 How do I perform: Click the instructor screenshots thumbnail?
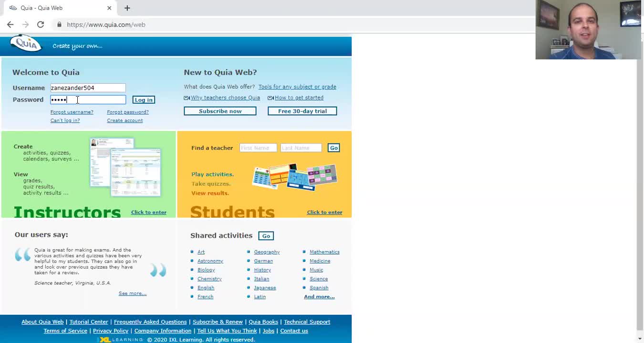126,167
